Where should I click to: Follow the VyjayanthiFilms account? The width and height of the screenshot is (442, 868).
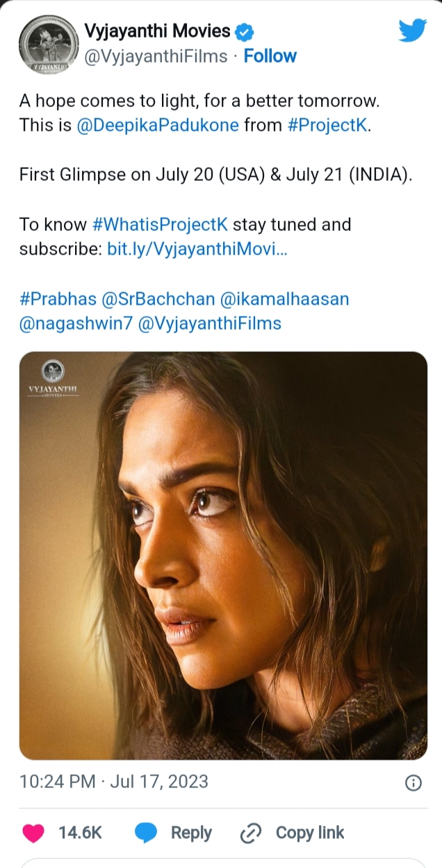(270, 56)
